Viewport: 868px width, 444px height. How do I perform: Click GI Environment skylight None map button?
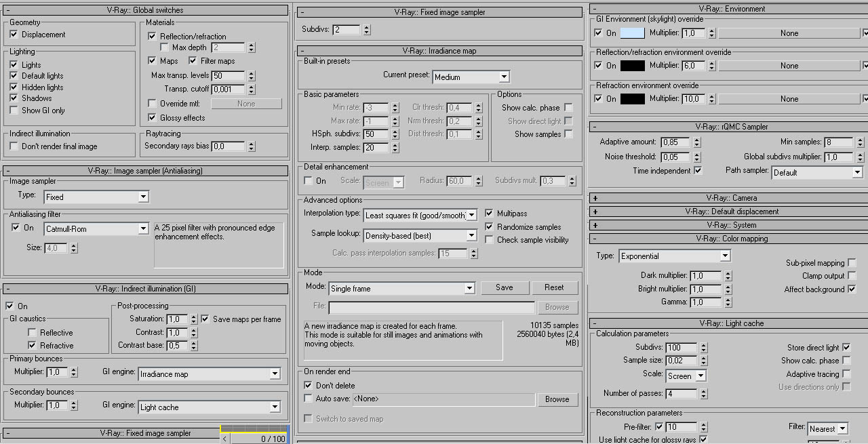[789, 33]
